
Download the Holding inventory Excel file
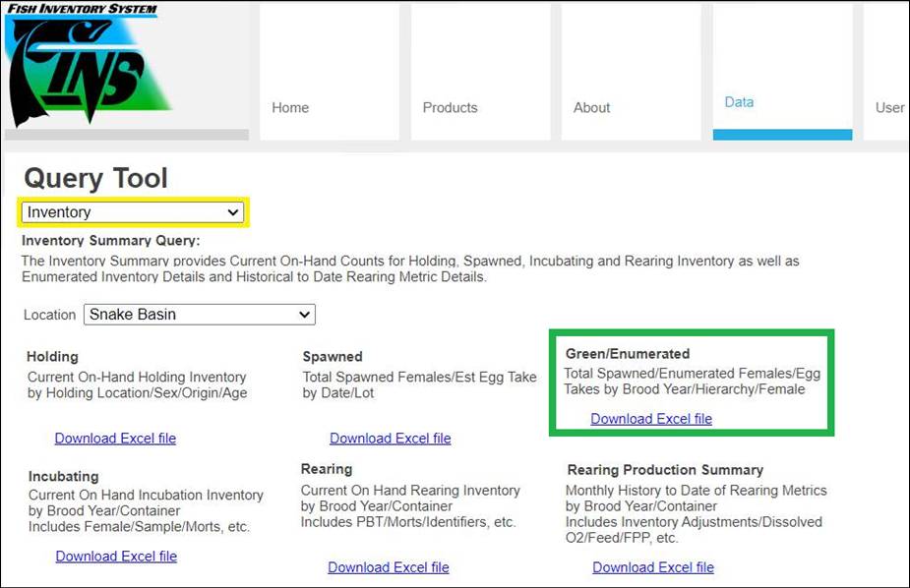tap(115, 439)
